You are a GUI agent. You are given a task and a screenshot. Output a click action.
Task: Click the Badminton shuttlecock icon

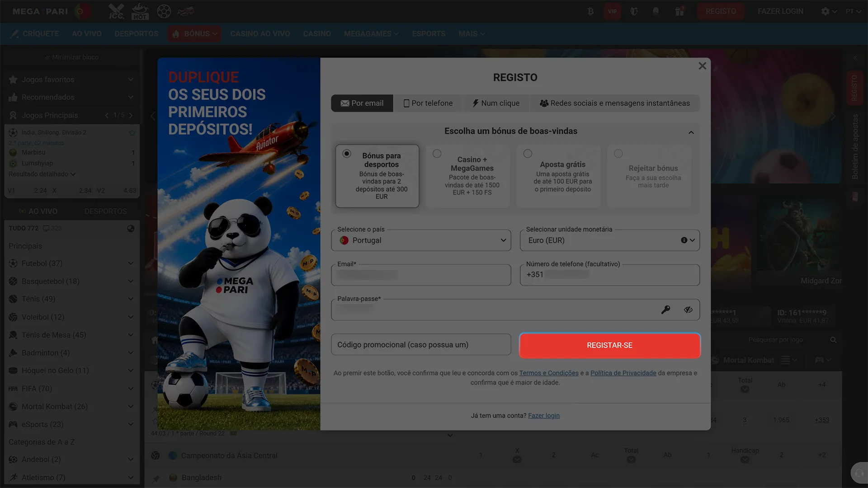click(x=13, y=353)
